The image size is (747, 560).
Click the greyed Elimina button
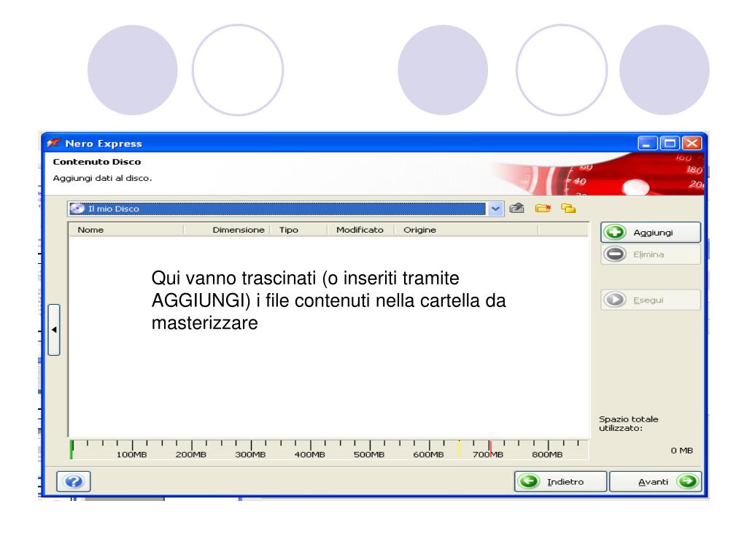coord(651,254)
